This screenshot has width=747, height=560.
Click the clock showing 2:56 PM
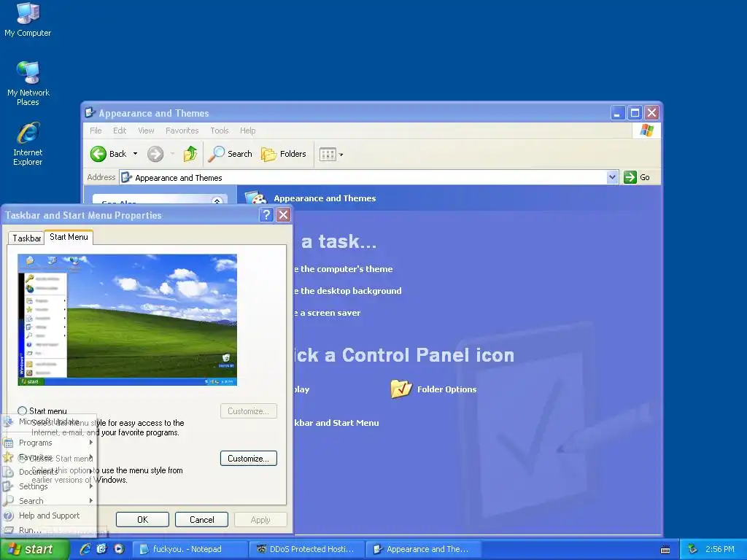pyautogui.click(x=720, y=549)
